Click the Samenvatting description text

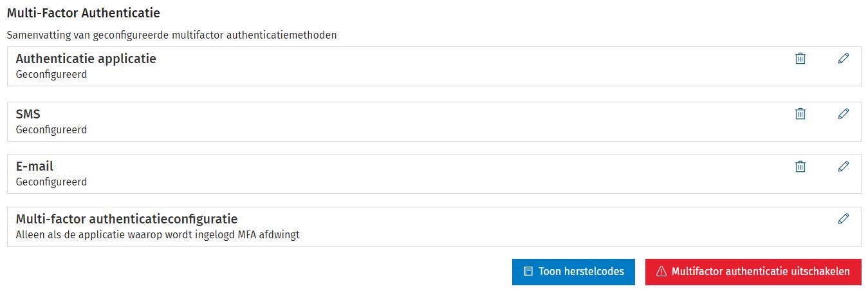[172, 35]
